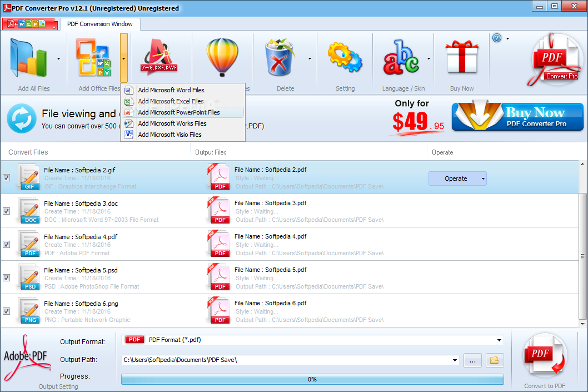Image resolution: width=588 pixels, height=392 pixels.
Task: Click the Add Office Files icon
Action: click(x=93, y=58)
